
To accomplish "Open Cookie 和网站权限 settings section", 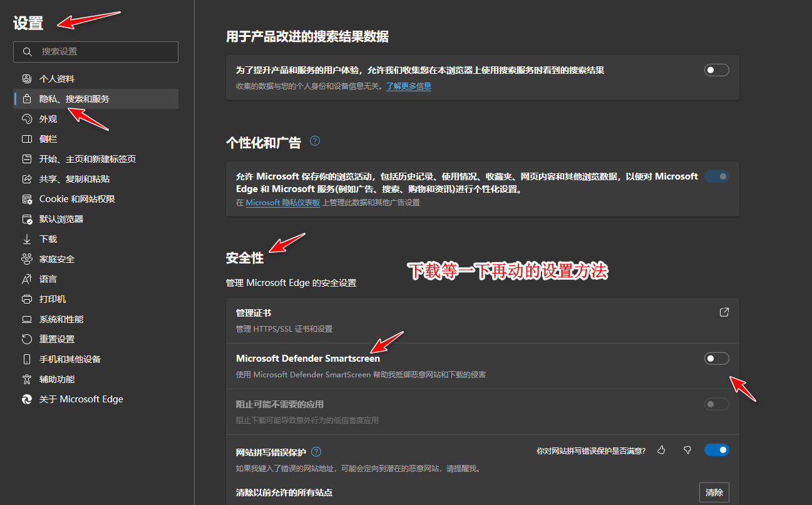I will (x=96, y=199).
